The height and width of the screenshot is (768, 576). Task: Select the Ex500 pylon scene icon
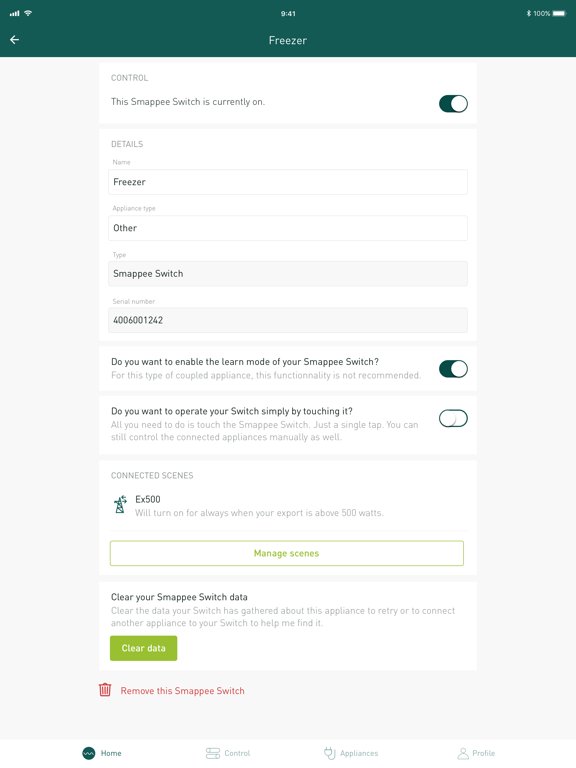click(120, 504)
